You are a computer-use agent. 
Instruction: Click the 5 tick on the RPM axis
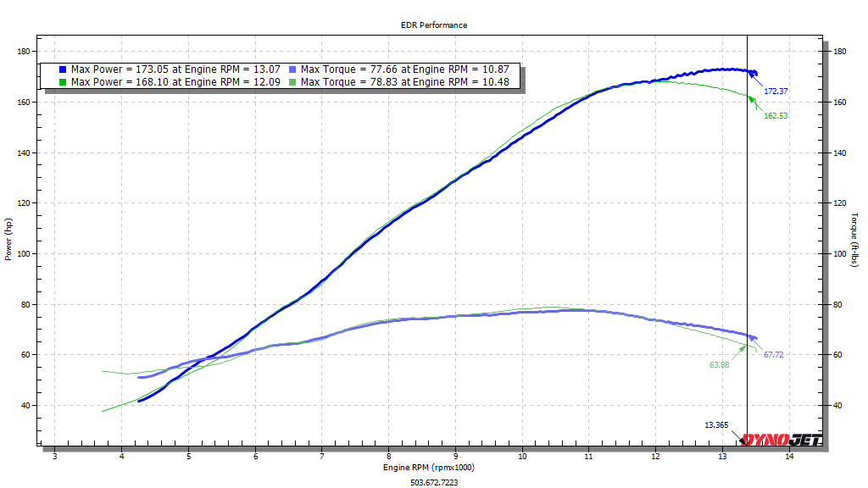(189, 456)
